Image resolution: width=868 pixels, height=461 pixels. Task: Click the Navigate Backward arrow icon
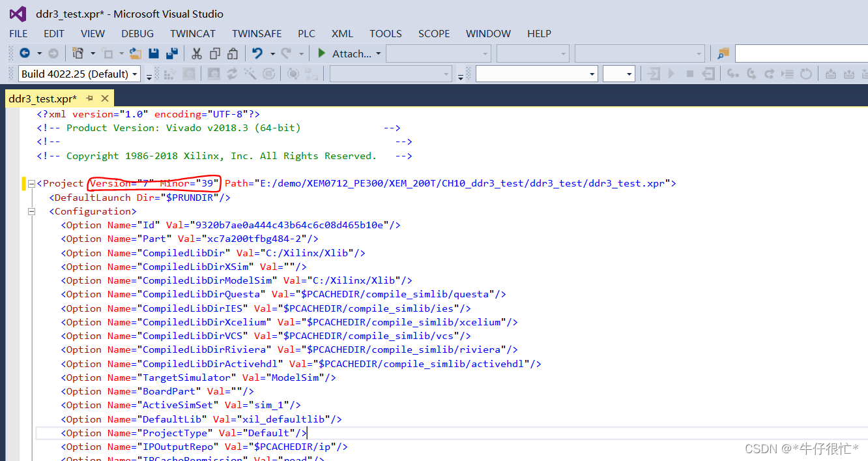click(x=25, y=53)
